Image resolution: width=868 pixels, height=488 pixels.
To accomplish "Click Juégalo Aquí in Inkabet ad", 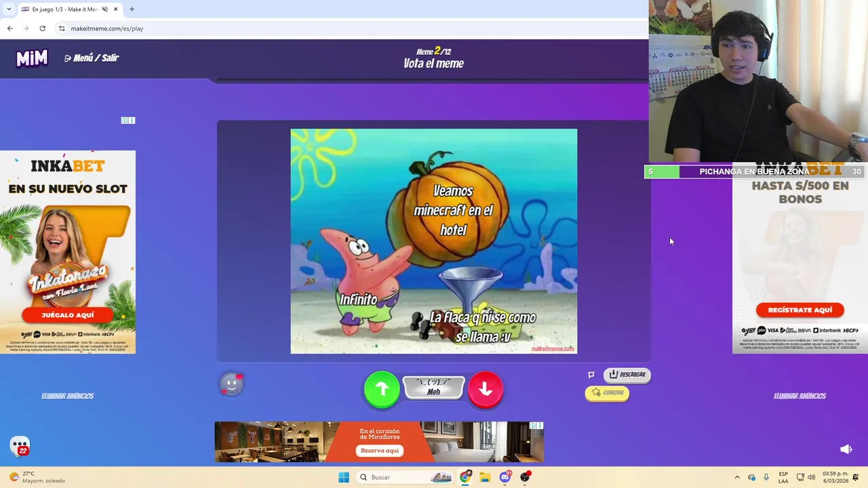I will pos(68,315).
